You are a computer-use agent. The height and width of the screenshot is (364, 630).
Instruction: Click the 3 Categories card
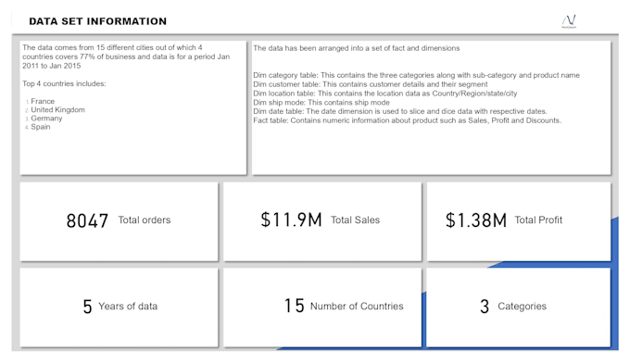[519, 308]
